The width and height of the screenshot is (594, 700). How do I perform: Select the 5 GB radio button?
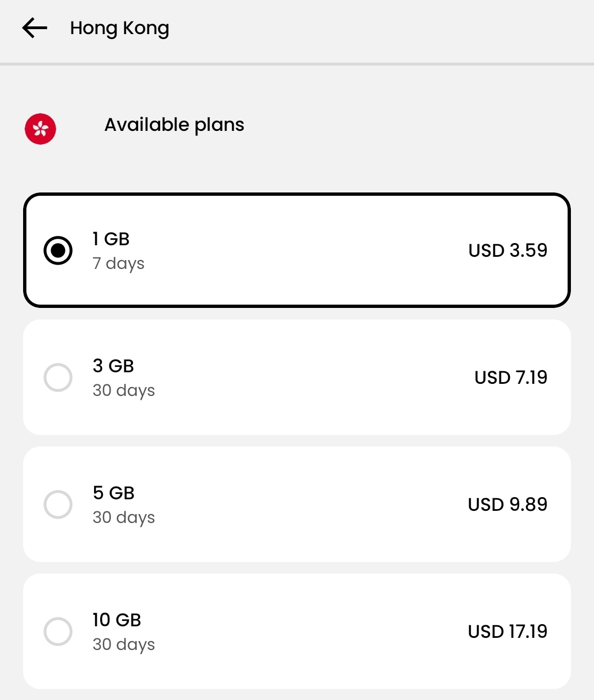pos(58,504)
